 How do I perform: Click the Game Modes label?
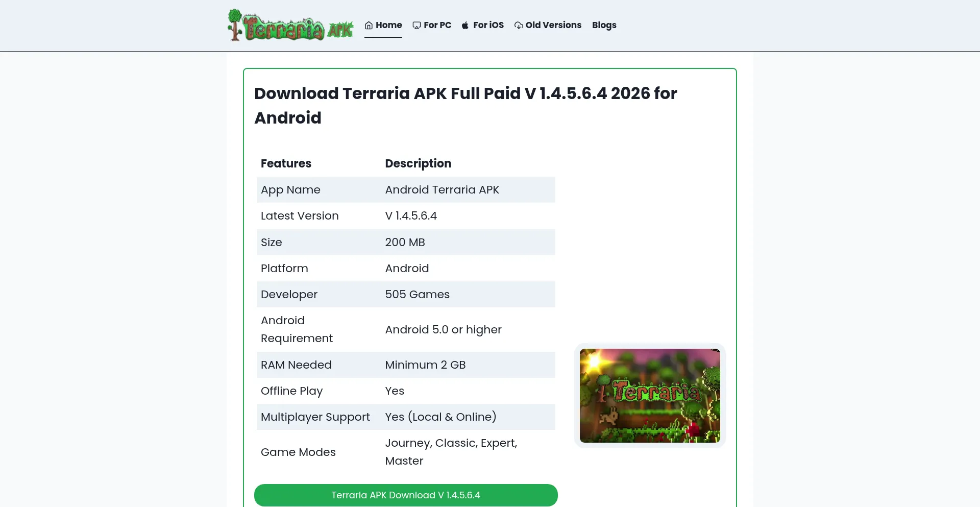coord(298,452)
